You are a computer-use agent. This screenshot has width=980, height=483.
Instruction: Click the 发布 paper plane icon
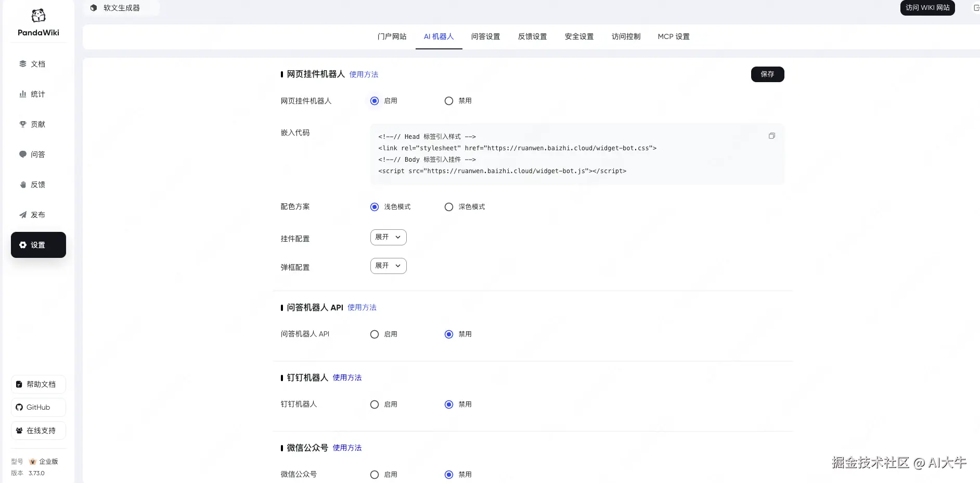23,215
